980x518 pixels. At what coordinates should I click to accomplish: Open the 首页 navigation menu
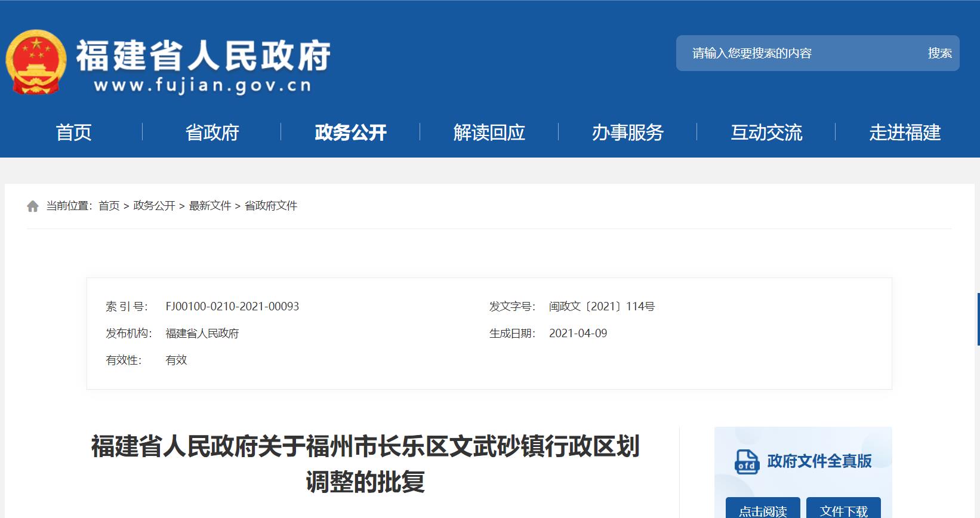pos(73,132)
